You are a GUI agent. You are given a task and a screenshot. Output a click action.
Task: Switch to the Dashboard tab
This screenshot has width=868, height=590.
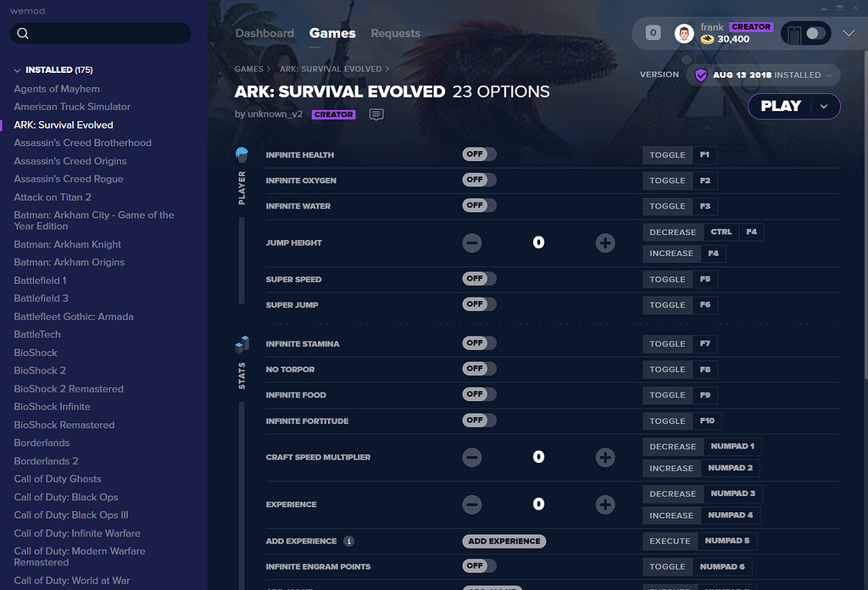point(264,33)
